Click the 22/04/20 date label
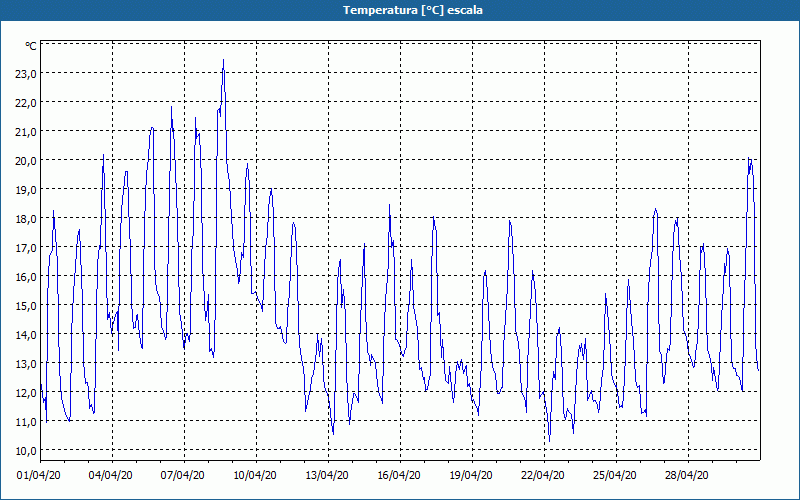The image size is (800, 500). coord(543,475)
